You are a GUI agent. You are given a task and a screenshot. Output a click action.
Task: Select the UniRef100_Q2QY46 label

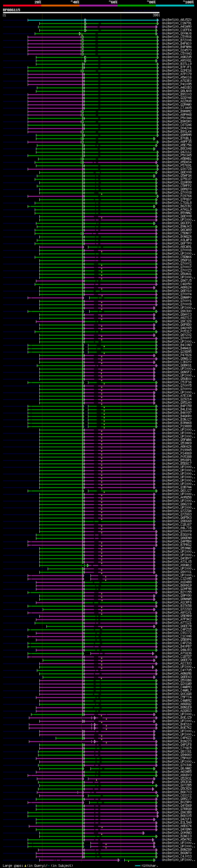[177, 98]
